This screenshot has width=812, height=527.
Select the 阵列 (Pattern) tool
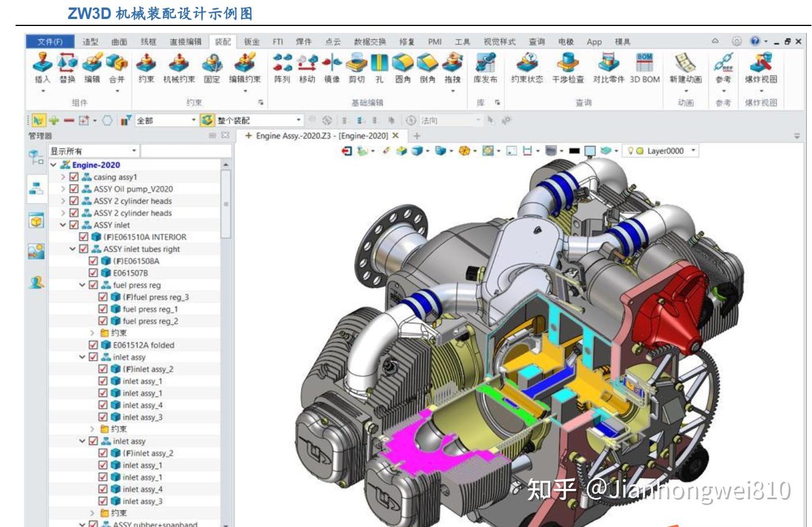282,63
